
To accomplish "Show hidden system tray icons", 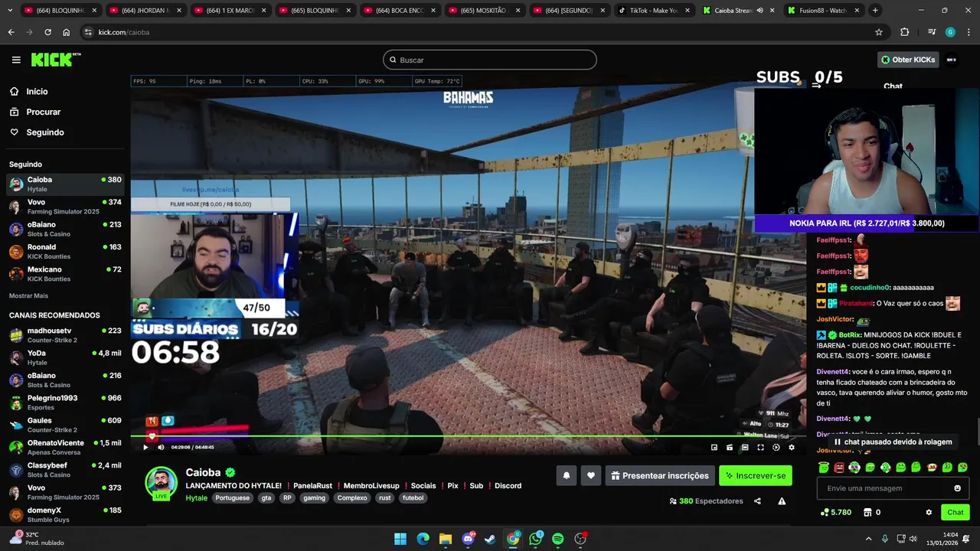I will pyautogui.click(x=868, y=539).
